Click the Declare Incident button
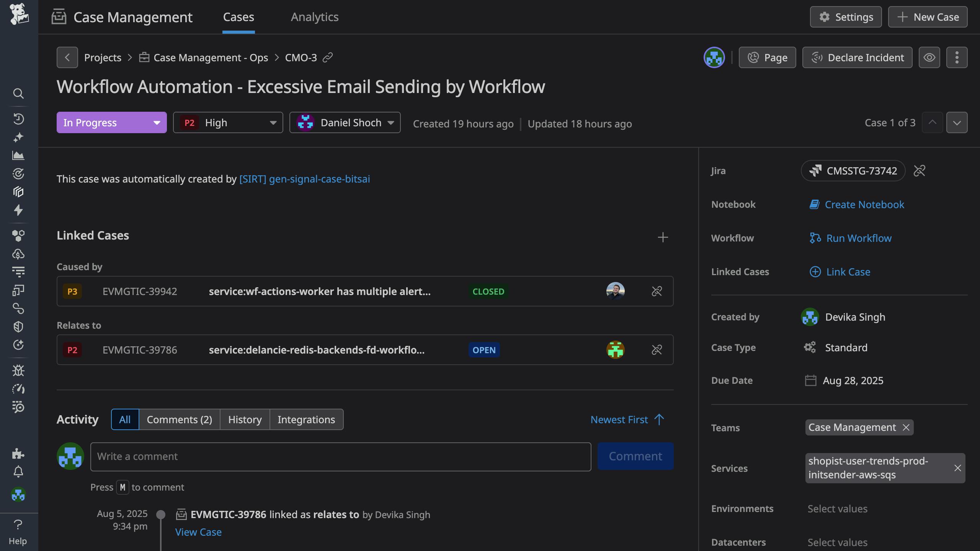Image resolution: width=980 pixels, height=551 pixels. (x=857, y=57)
